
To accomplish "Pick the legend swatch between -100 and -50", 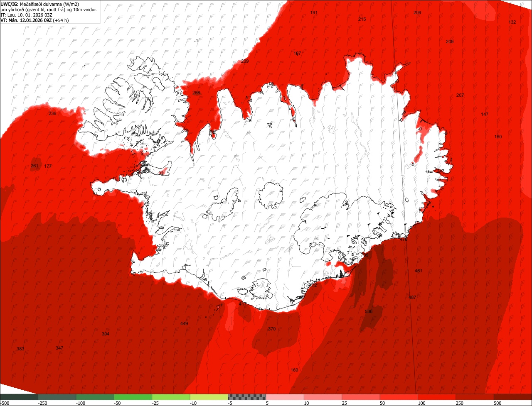I will pos(95,397).
